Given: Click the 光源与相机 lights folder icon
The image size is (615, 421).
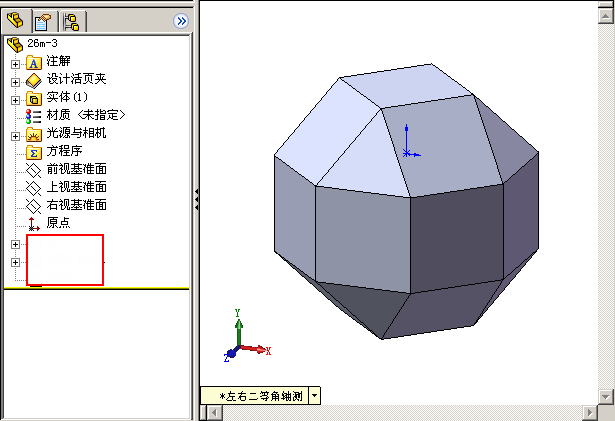Looking at the screenshot, I should tap(34, 135).
